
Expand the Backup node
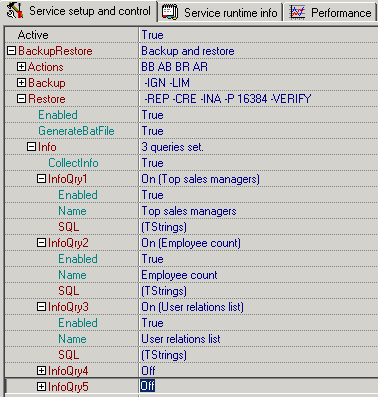pos(21,83)
